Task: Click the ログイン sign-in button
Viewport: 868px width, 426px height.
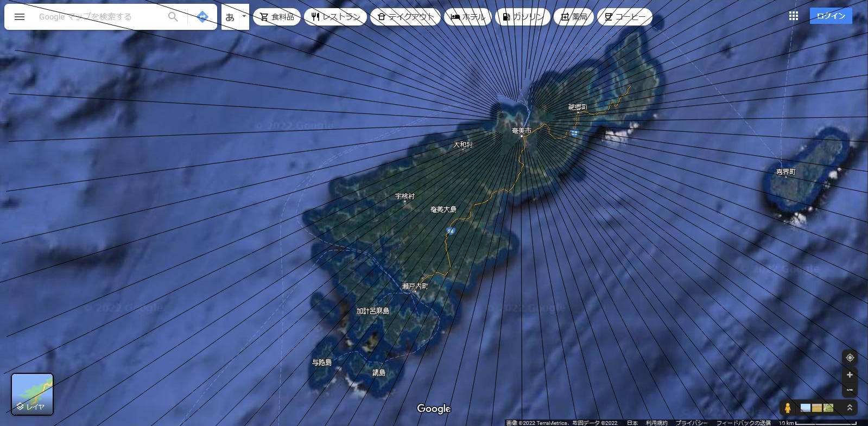Action: tap(831, 16)
